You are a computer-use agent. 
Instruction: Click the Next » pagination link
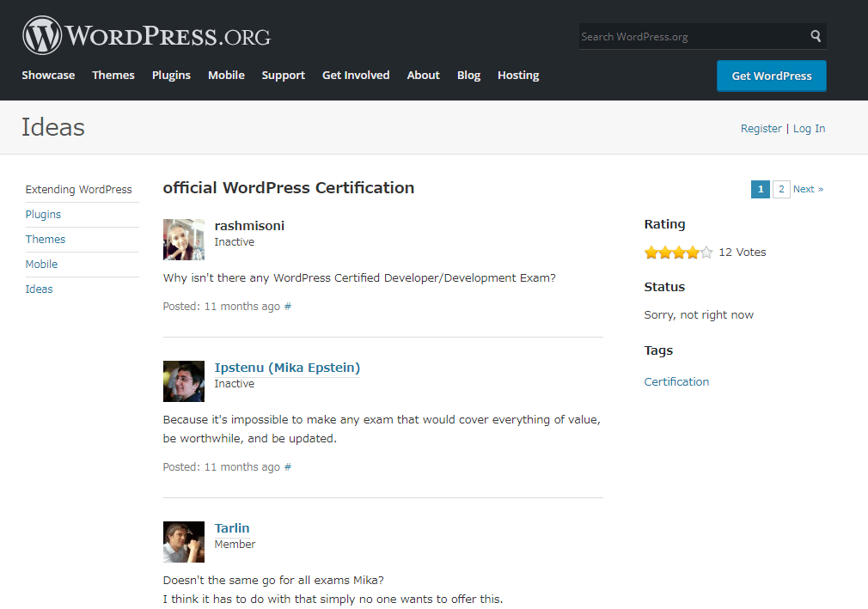click(x=808, y=189)
